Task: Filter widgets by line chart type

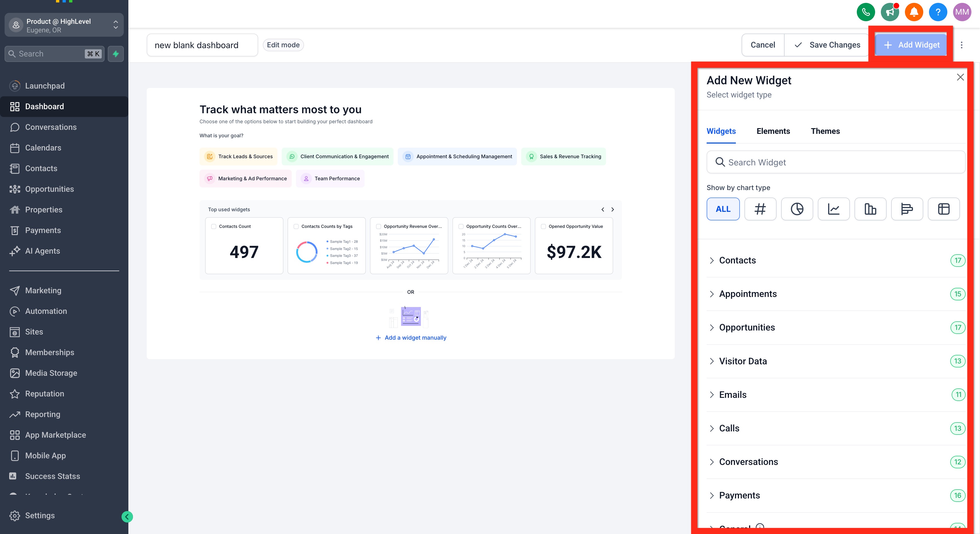Action: coord(834,209)
